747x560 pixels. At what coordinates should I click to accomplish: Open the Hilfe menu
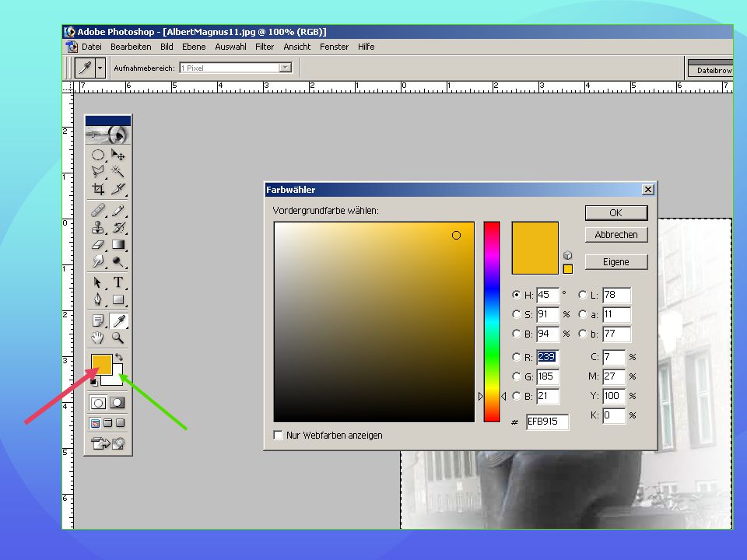[x=366, y=47]
